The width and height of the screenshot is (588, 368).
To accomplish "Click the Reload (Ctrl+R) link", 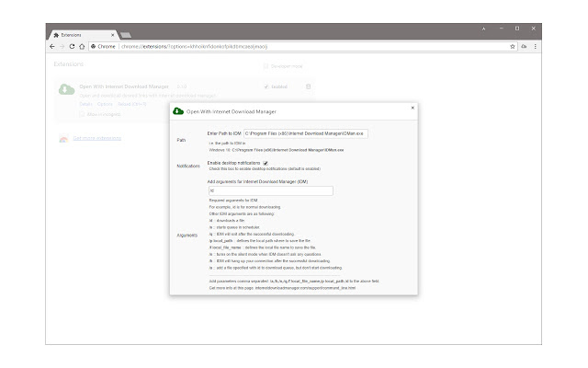I will 132,104.
